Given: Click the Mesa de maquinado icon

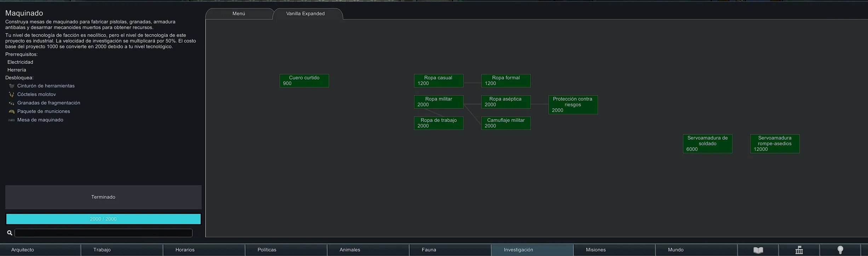Looking at the screenshot, I should [12, 120].
